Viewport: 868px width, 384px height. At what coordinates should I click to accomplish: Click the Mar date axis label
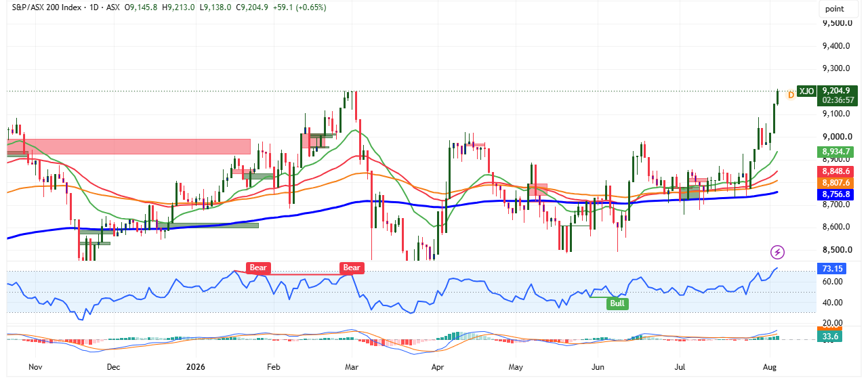tap(351, 366)
